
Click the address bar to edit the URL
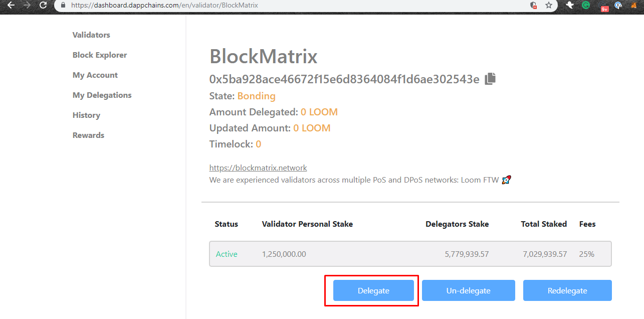(x=200, y=6)
